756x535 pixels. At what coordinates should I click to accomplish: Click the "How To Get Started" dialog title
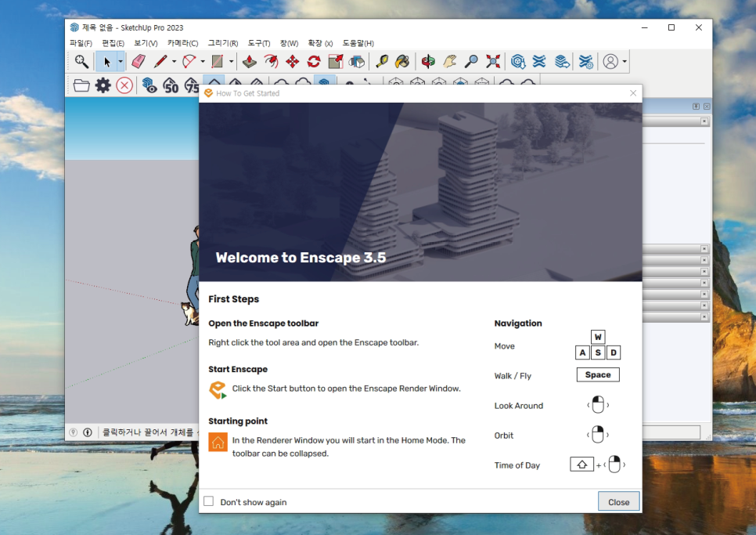point(248,93)
